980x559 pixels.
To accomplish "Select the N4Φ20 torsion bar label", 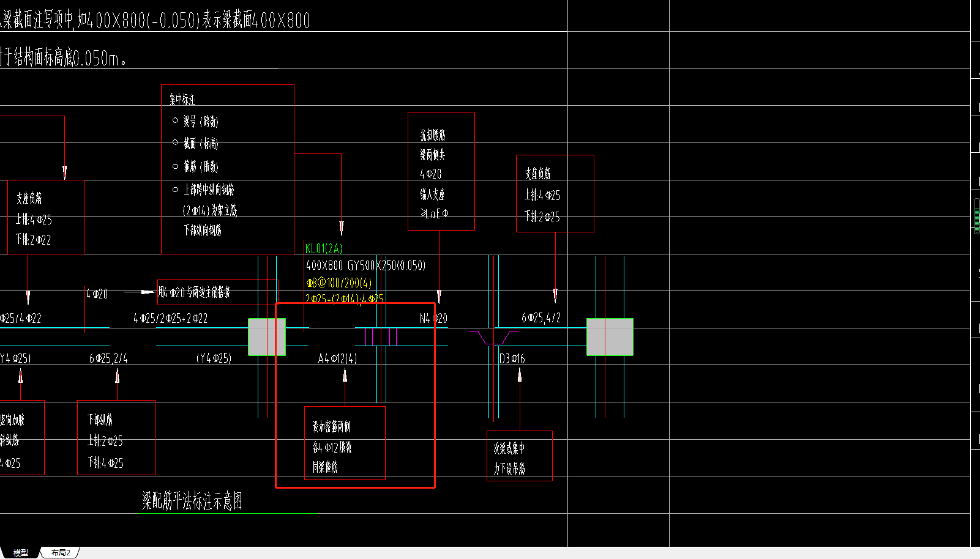I will point(433,318).
